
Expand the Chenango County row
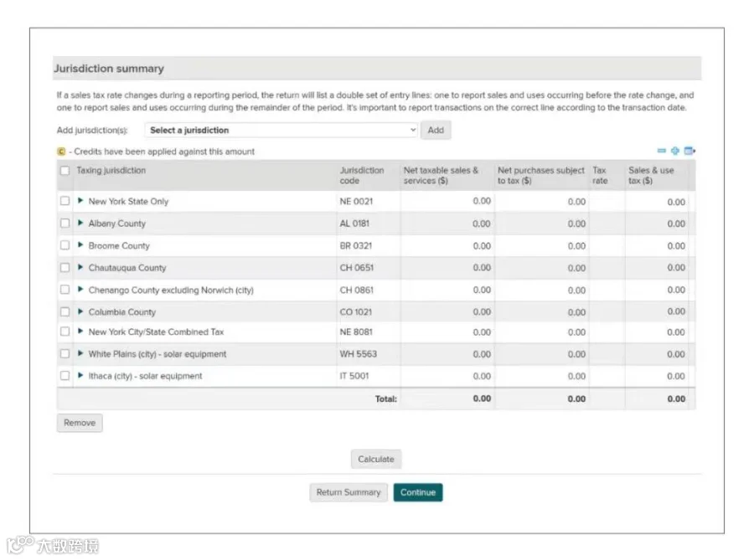(80, 289)
